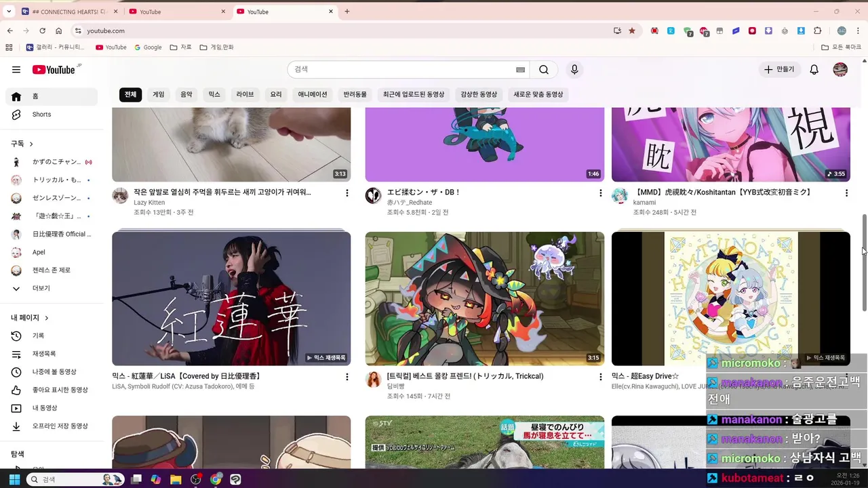Click the 만들기 create button
This screenshot has height=488, width=868.
pos(778,70)
